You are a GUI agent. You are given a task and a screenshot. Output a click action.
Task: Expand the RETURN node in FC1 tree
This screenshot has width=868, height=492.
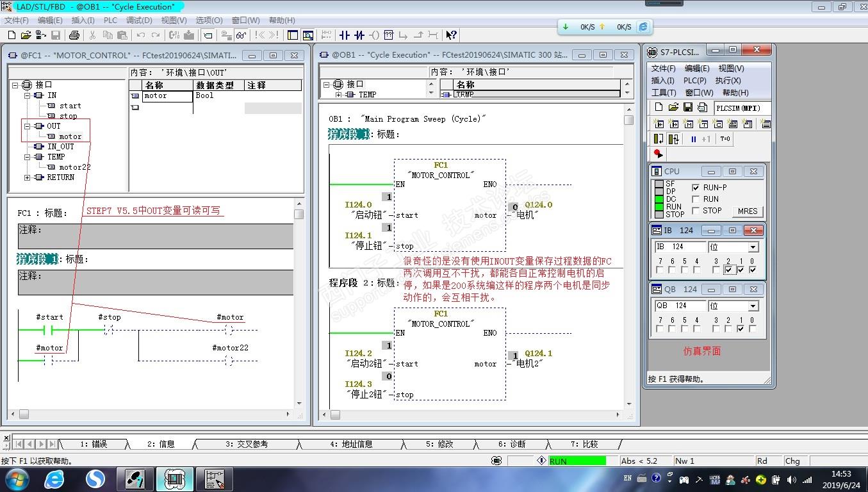coord(28,177)
